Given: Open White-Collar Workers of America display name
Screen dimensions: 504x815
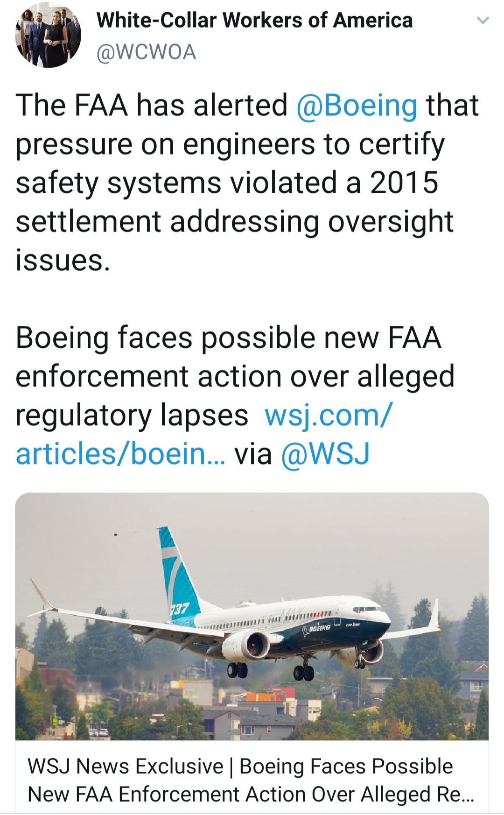Looking at the screenshot, I should click(254, 20).
